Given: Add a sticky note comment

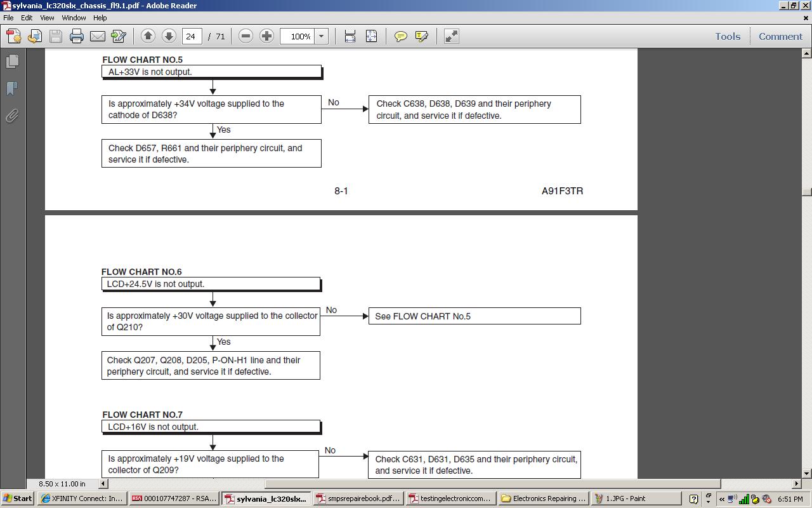Looking at the screenshot, I should pos(401,36).
